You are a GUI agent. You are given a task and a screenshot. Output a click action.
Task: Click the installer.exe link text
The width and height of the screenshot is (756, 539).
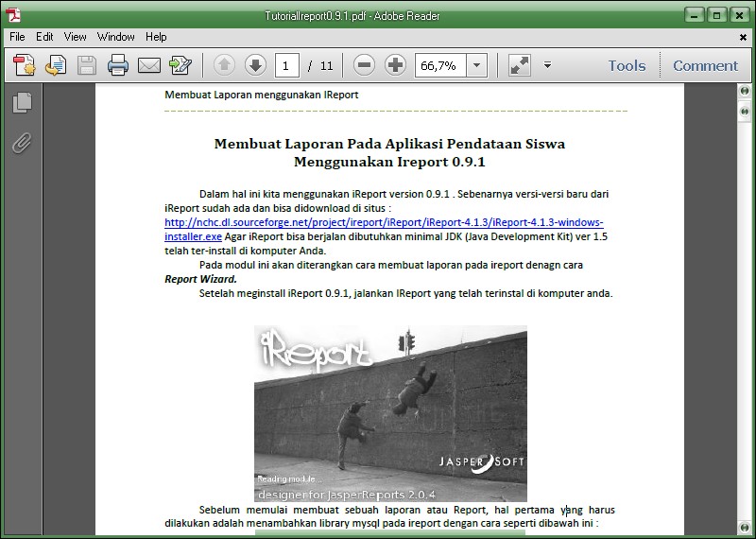[x=193, y=236]
